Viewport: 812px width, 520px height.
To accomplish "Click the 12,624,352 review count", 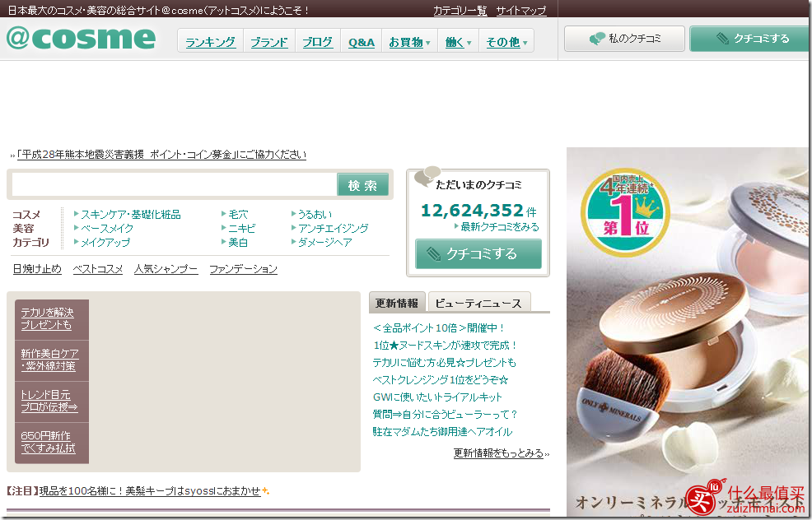I will click(472, 210).
